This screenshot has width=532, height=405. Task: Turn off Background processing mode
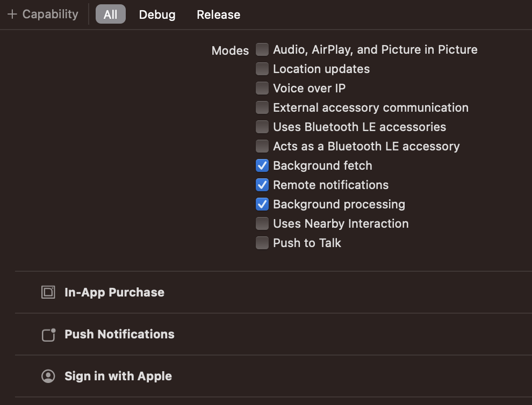(x=262, y=204)
